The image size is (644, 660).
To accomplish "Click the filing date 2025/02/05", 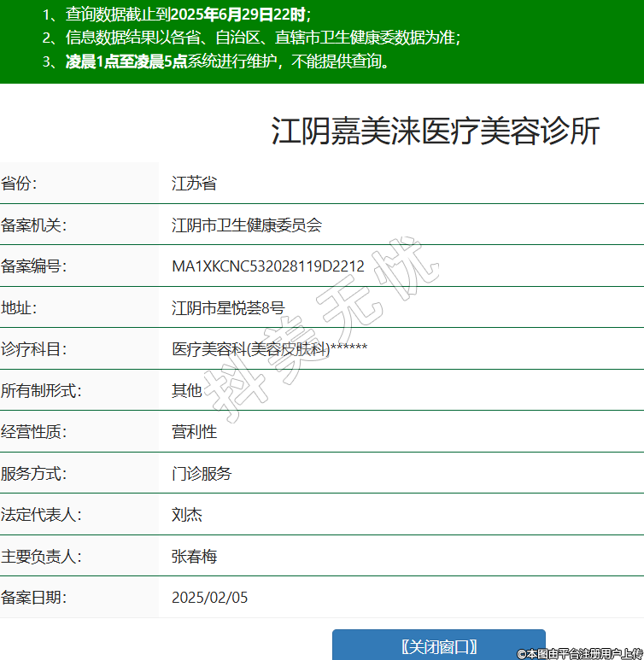I will 209,598.
